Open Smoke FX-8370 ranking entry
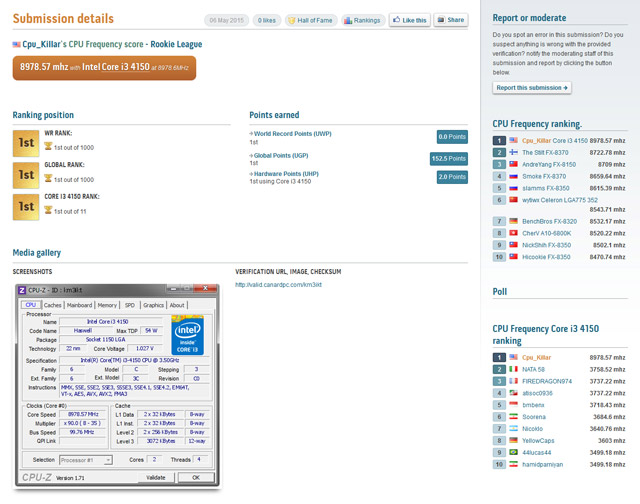This screenshot has width=640, height=504. point(544,176)
